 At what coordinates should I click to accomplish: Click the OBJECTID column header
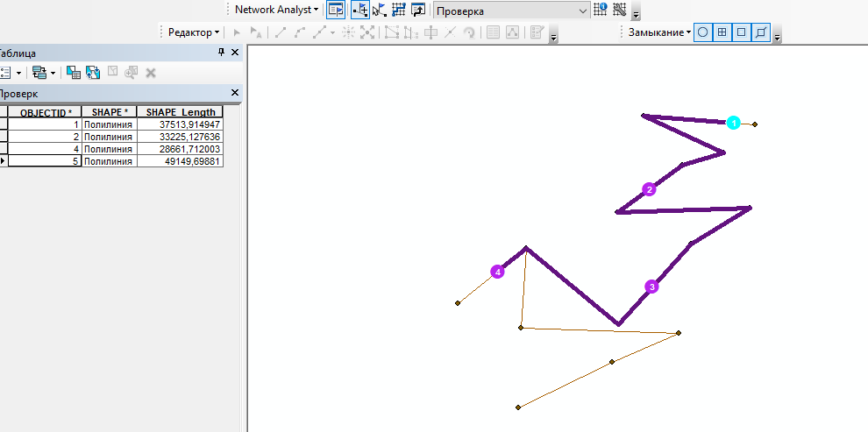pos(46,112)
